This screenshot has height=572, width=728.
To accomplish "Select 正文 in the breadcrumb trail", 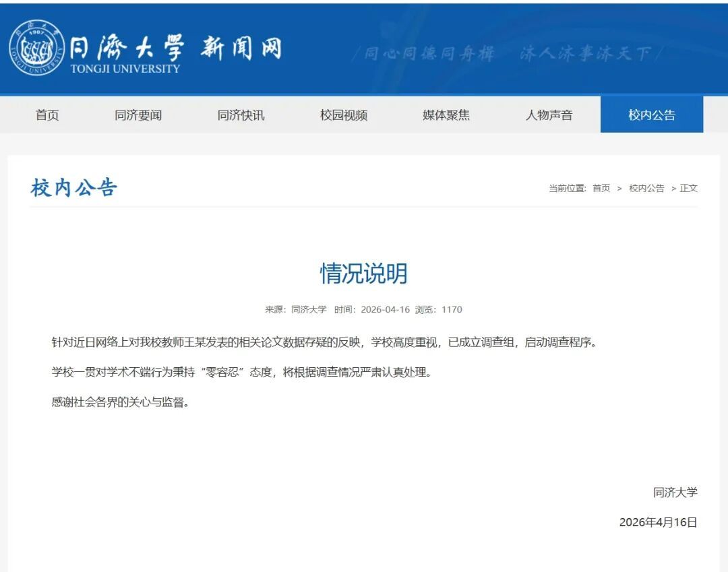I will click(x=688, y=189).
